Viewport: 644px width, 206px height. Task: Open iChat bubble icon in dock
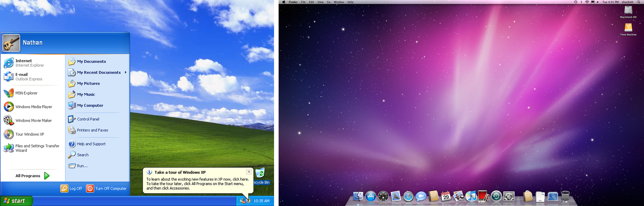[421, 196]
